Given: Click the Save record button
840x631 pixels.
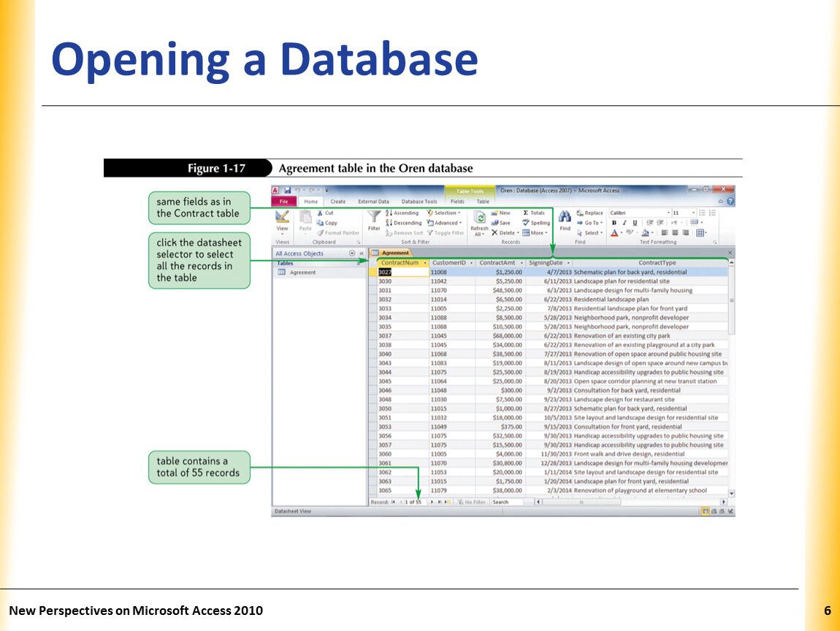Looking at the screenshot, I should pos(501,223).
